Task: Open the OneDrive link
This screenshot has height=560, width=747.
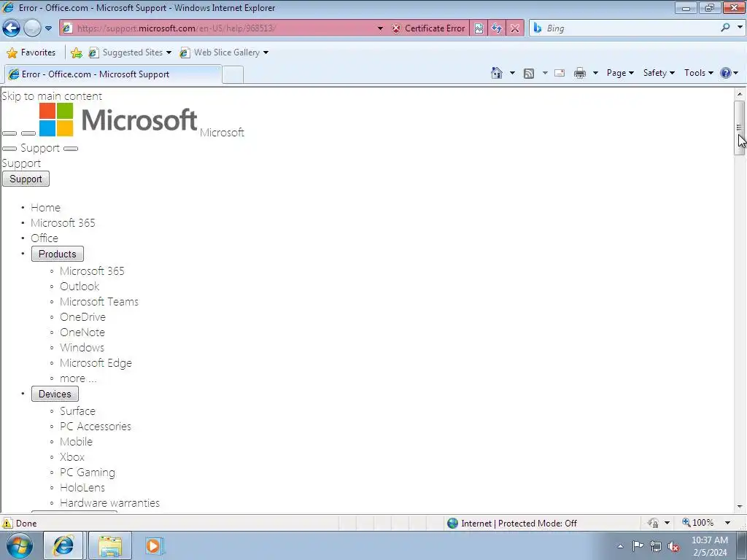Action: tap(83, 317)
